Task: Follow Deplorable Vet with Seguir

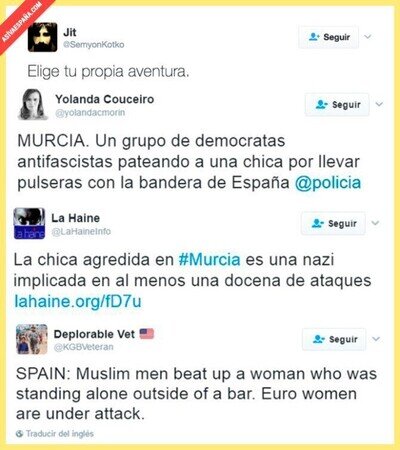Action: pyautogui.click(x=334, y=339)
